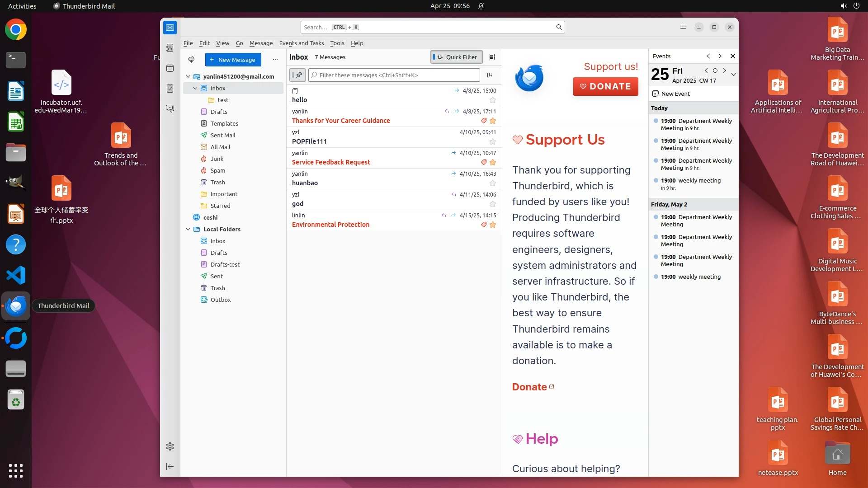Image resolution: width=868 pixels, height=488 pixels.
Task: Collapse the yanlin451200@gmail.com account tree
Action: click(x=188, y=76)
